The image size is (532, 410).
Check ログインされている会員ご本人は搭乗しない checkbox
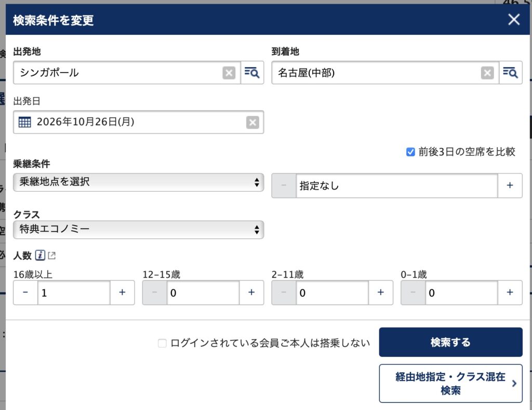tap(162, 343)
